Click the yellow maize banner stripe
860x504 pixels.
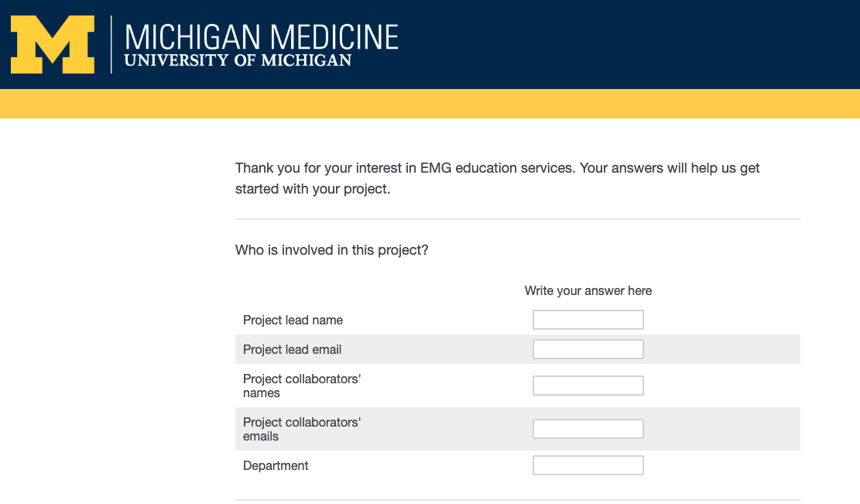[430, 104]
